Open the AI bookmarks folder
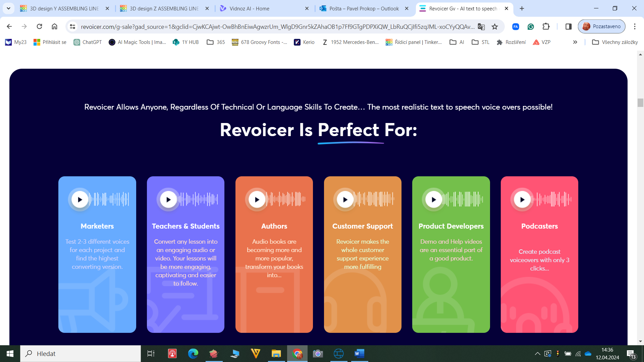 (457, 42)
